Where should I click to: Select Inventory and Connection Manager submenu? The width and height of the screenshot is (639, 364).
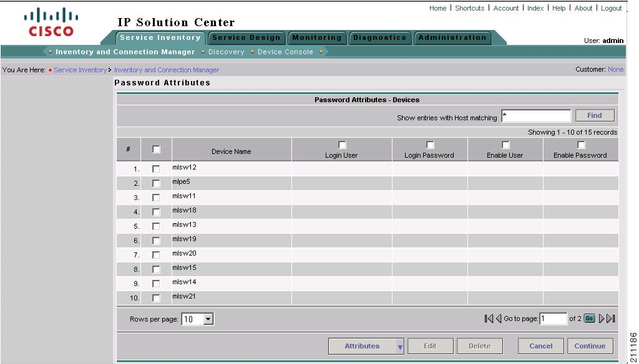125,52
